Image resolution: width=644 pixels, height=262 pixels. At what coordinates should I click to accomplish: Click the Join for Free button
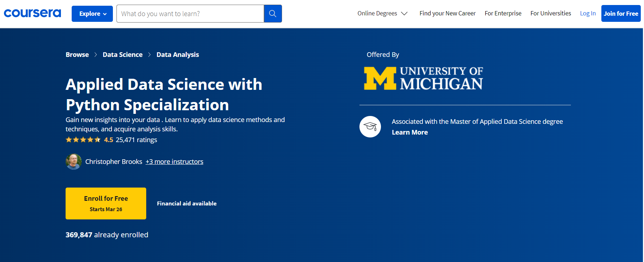click(621, 14)
